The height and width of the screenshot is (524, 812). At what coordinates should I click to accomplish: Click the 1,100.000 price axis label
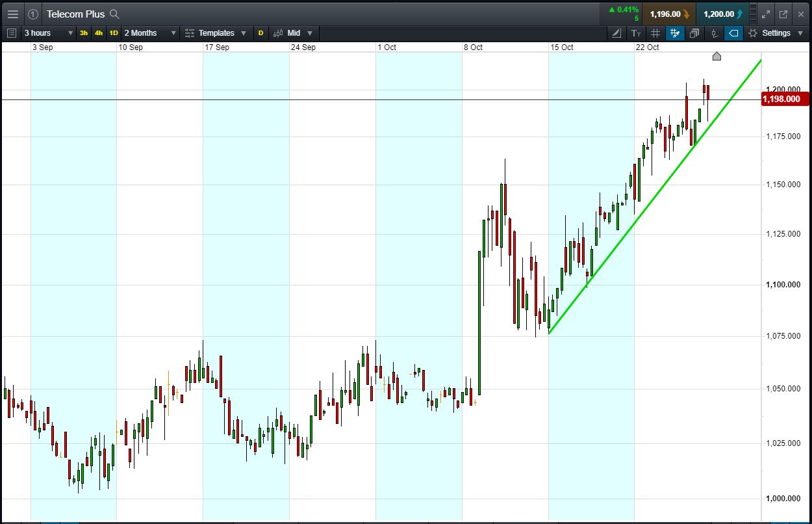tap(783, 285)
